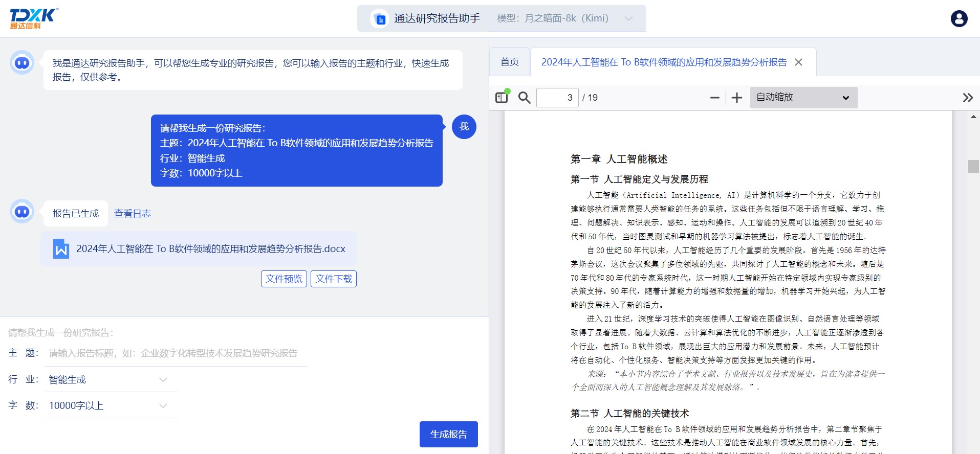Click the 文件下载 button
Screen dimensions: 980x454
click(334, 279)
